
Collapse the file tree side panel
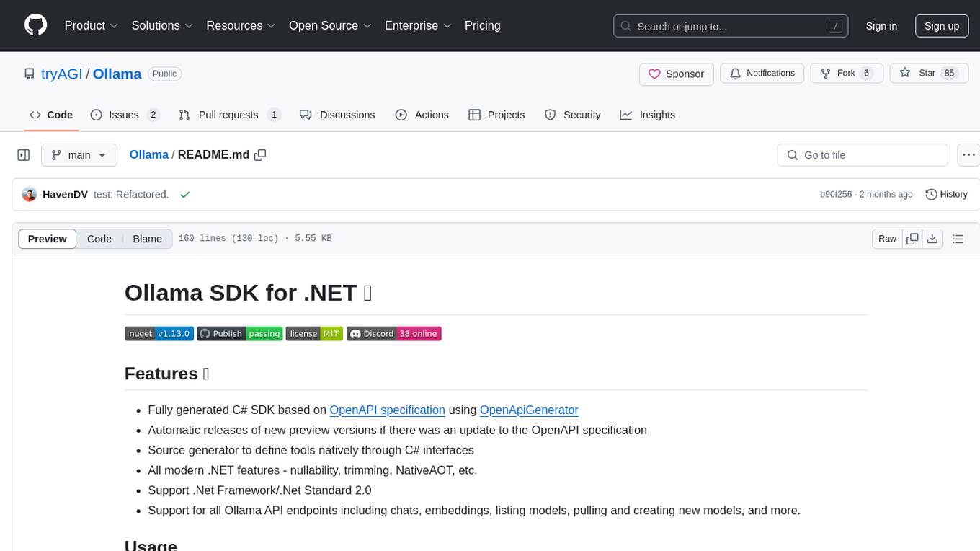(24, 155)
